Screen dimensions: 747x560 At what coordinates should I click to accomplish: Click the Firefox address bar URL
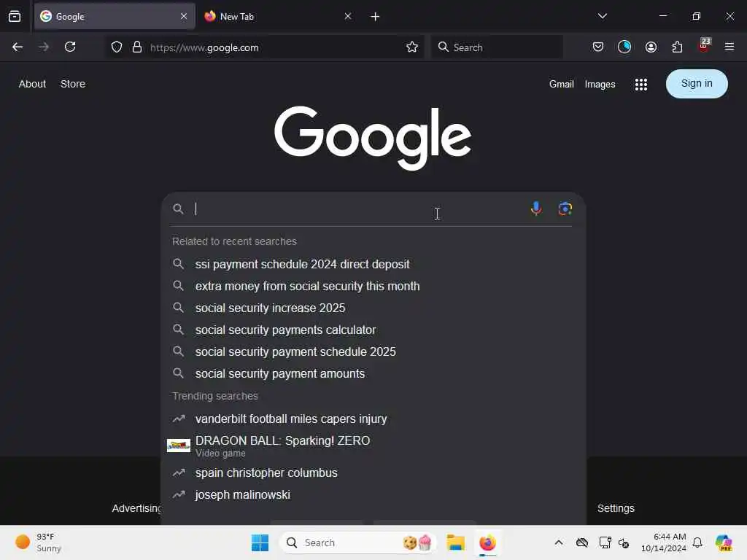click(x=204, y=47)
